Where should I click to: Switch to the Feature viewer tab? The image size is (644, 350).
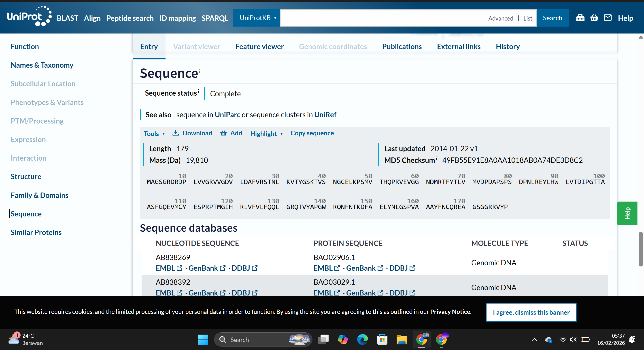pyautogui.click(x=259, y=47)
